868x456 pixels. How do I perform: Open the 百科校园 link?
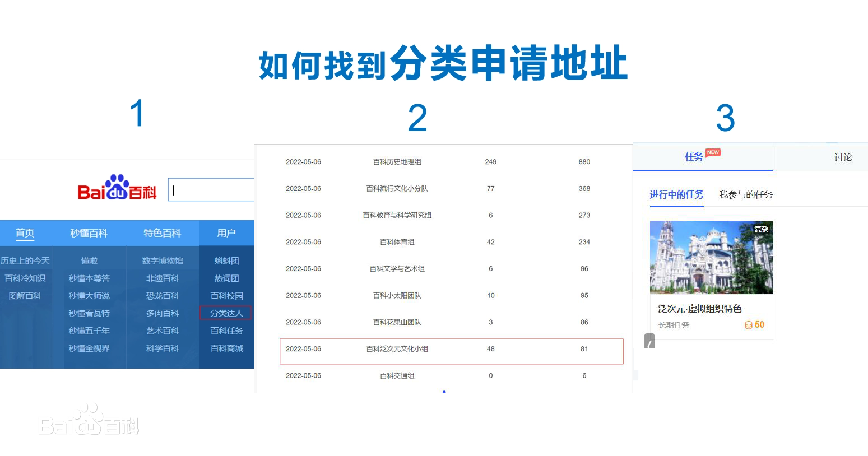point(227,296)
